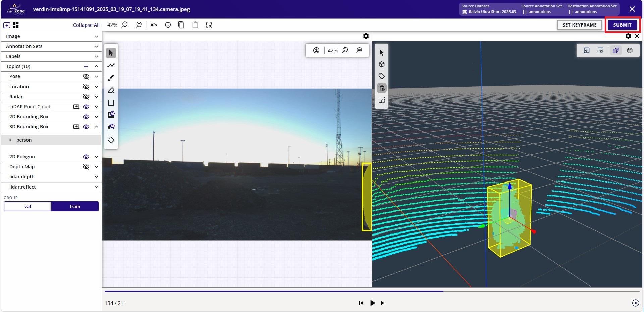The width and height of the screenshot is (644, 312).
Task: Click the download icon in image zoom bar
Action: [316, 50]
